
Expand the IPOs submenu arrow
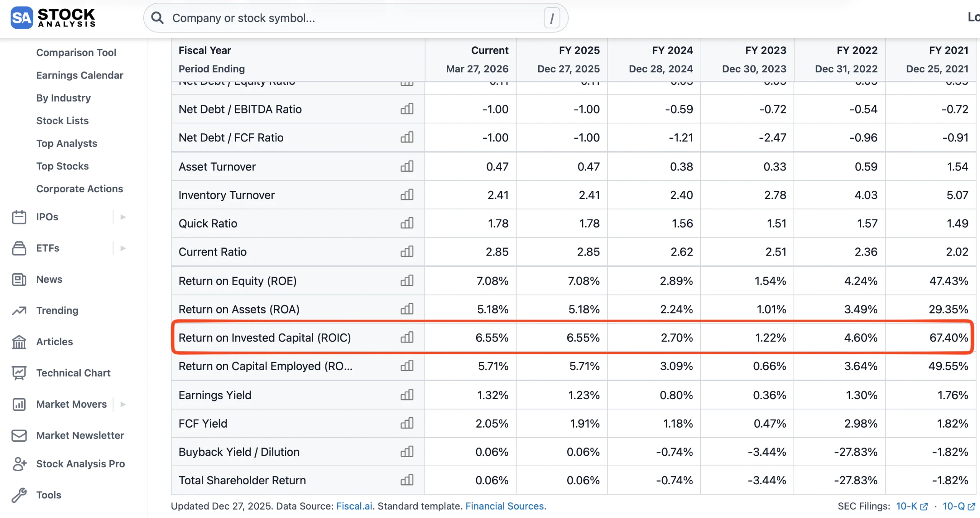[x=123, y=217]
